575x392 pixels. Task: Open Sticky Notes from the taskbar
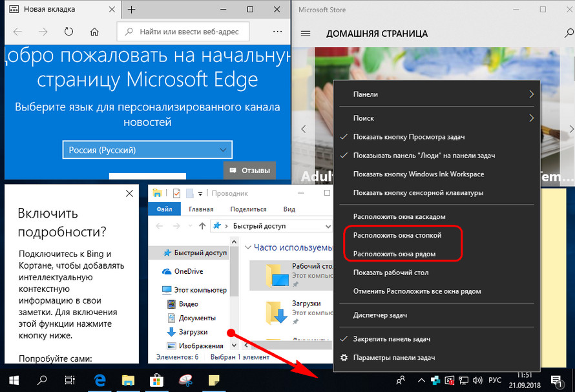tap(214, 380)
